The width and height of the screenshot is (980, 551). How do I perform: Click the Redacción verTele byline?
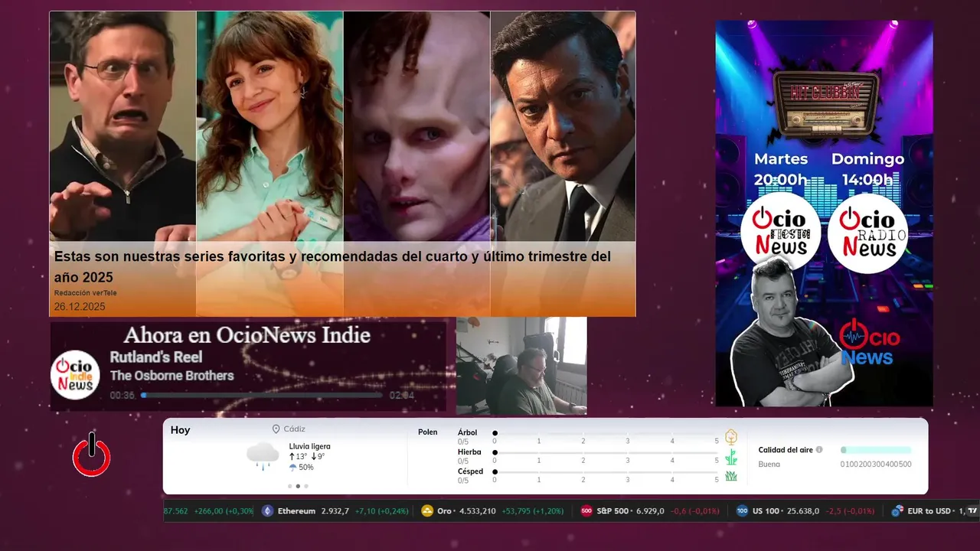(85, 293)
